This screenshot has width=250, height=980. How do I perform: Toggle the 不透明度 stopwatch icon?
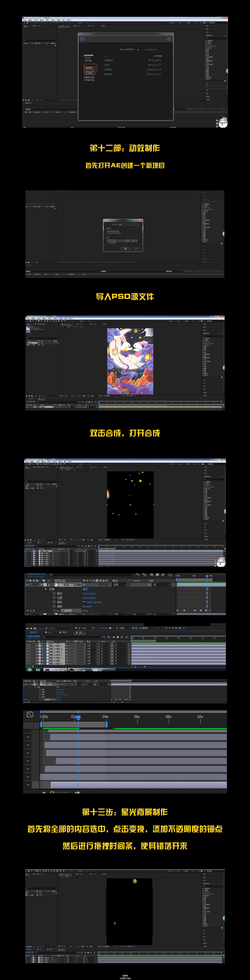pos(54,611)
